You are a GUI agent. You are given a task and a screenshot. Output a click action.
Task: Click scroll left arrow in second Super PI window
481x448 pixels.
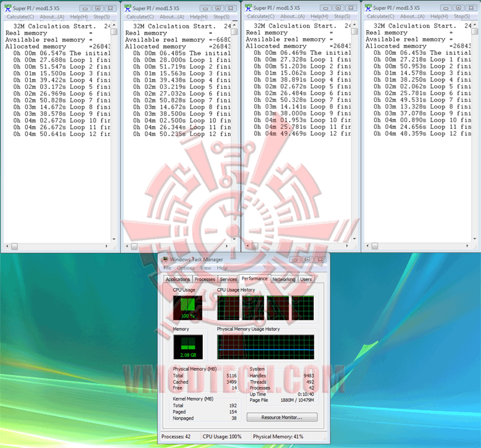tap(127, 246)
